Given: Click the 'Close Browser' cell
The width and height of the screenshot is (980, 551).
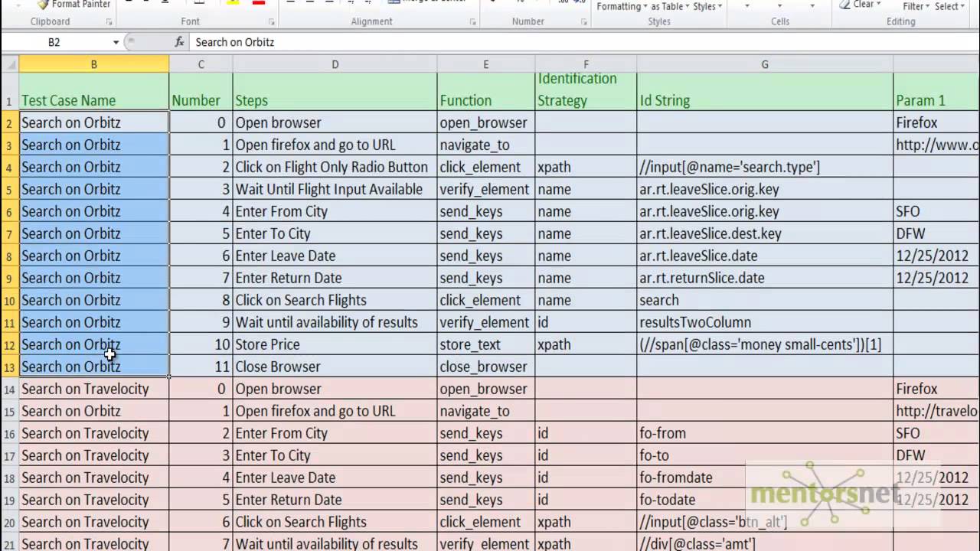Looking at the screenshot, I should [335, 367].
